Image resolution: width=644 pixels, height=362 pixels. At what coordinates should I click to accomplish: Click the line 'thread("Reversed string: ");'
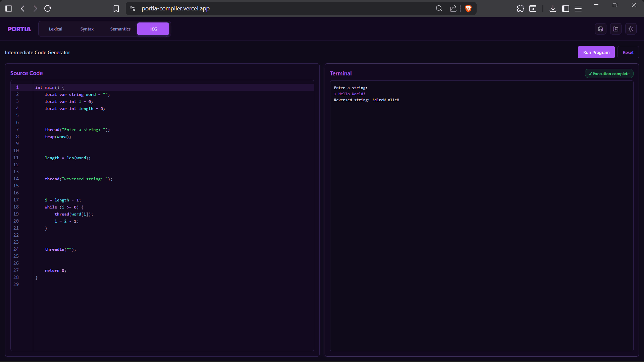coord(79,179)
